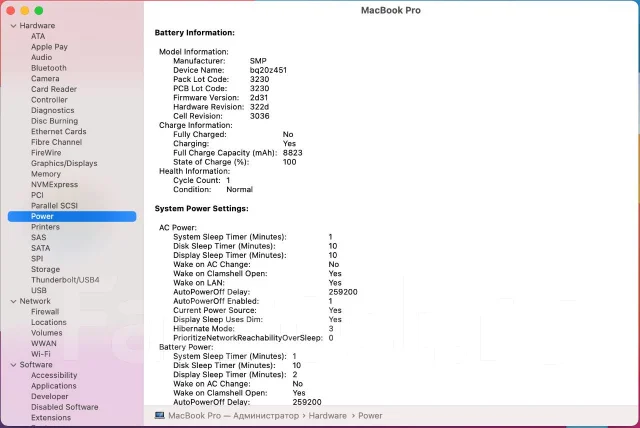Select Volumes under Network
This screenshot has height=428, width=640.
[47, 333]
